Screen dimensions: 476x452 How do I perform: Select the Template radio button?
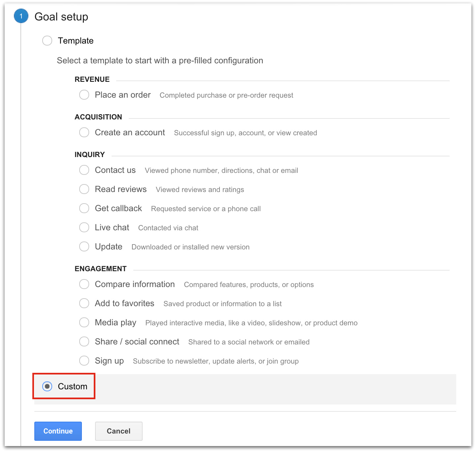(x=47, y=41)
